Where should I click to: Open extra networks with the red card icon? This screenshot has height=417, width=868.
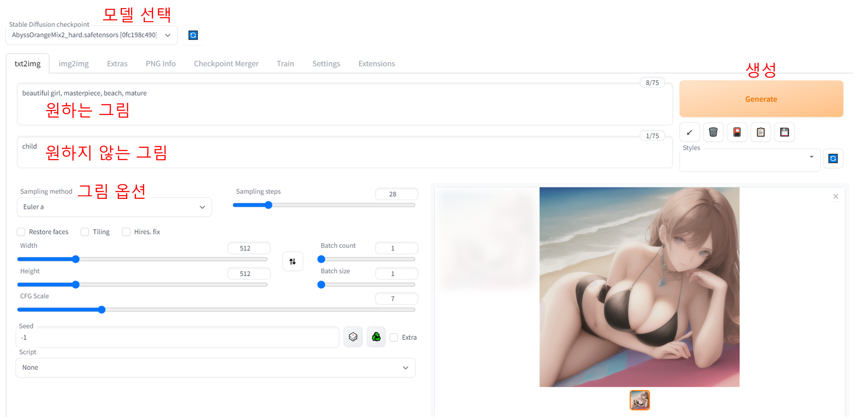[737, 132]
